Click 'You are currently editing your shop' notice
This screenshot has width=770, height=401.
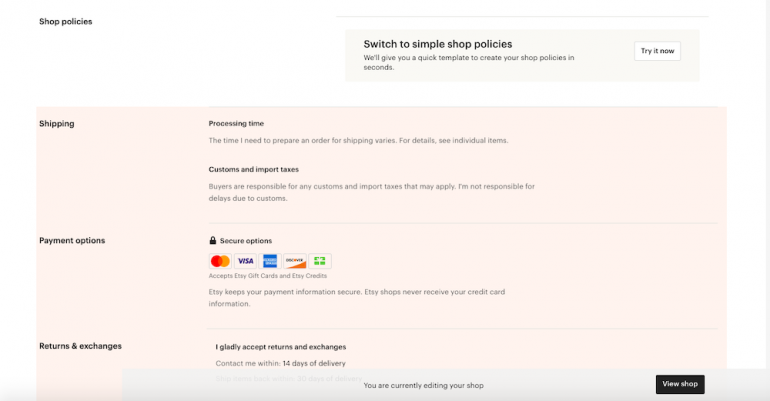pyautogui.click(x=424, y=385)
